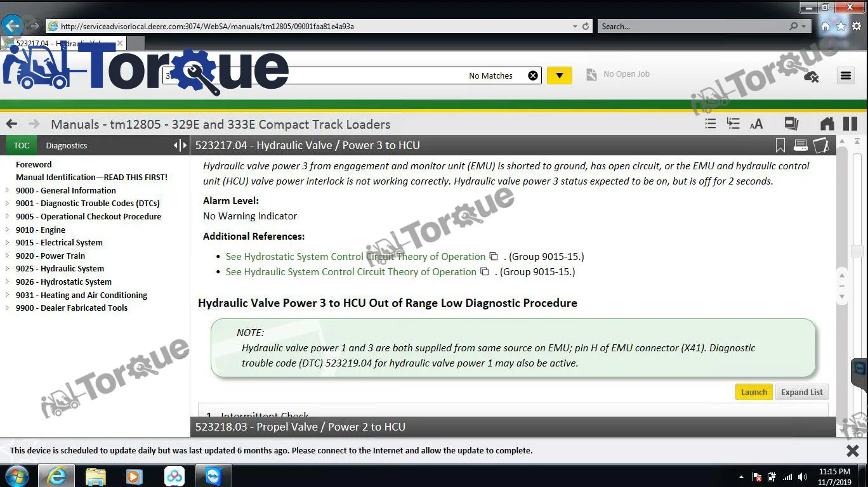This screenshot has height=487, width=868.
Task: Dismiss the update notification bar
Action: (x=853, y=450)
